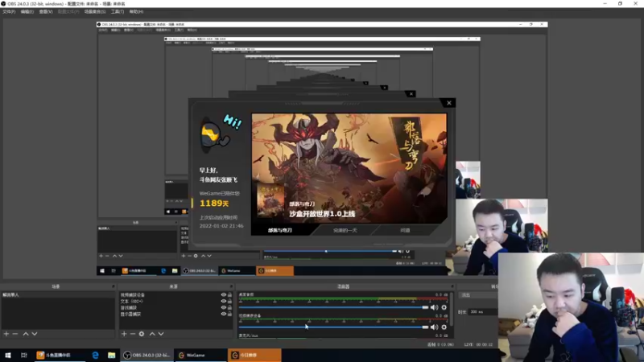Click the LIVE 00:00:12 status text

[x=478, y=345]
